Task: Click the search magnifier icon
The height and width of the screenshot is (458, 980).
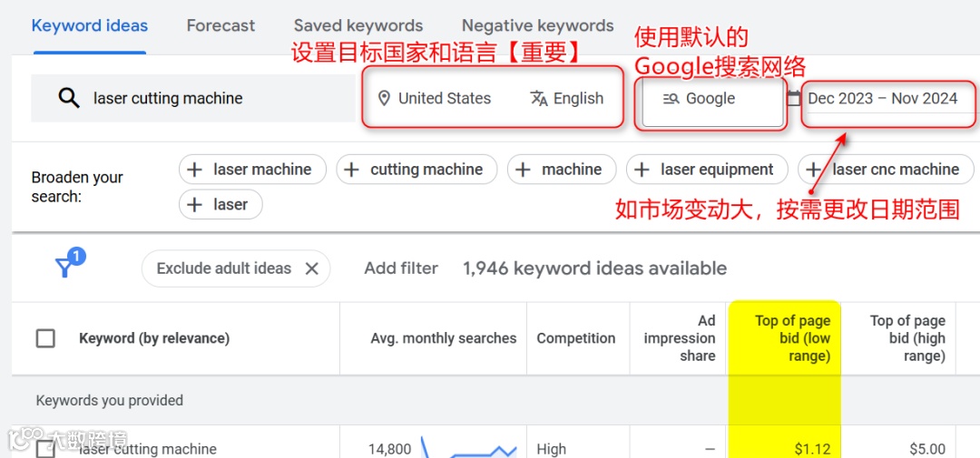Action: click(69, 98)
